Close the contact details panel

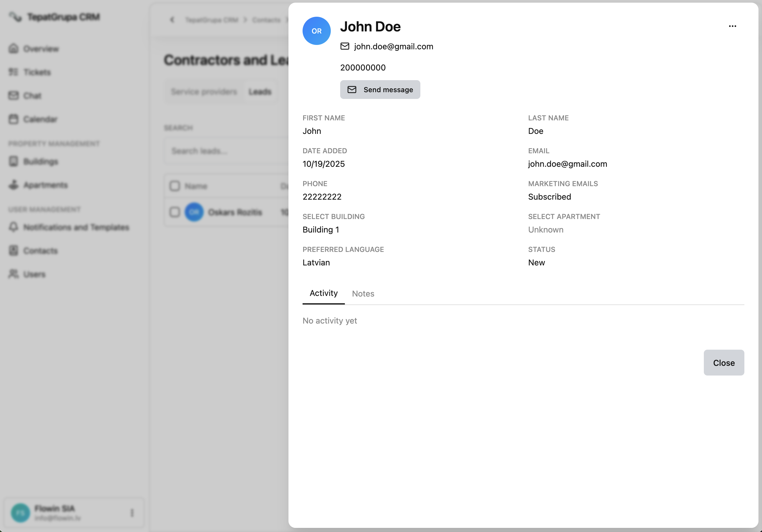(x=724, y=363)
